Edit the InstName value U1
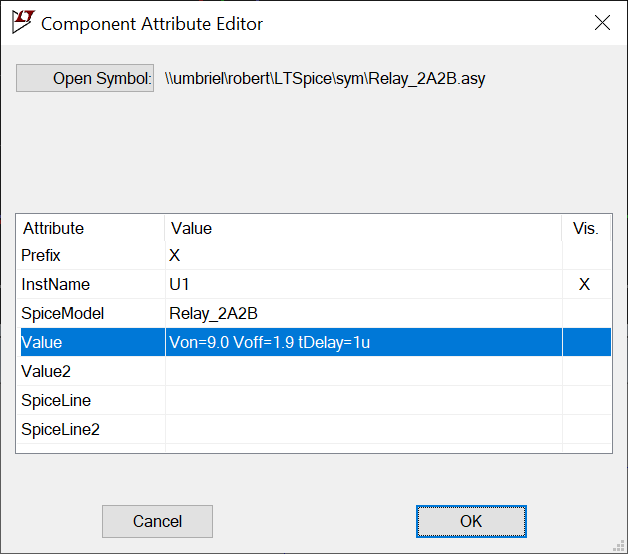628x554 pixels. (x=362, y=285)
